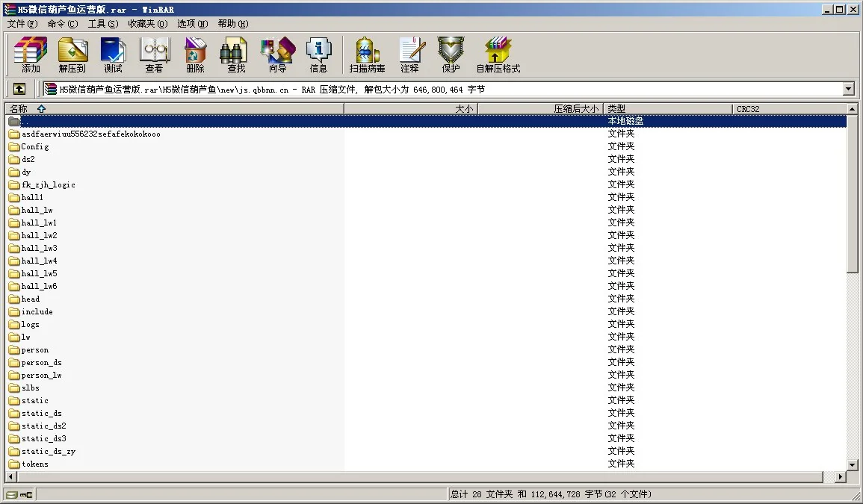Select the fk_zjh_logic folder

tap(48, 185)
